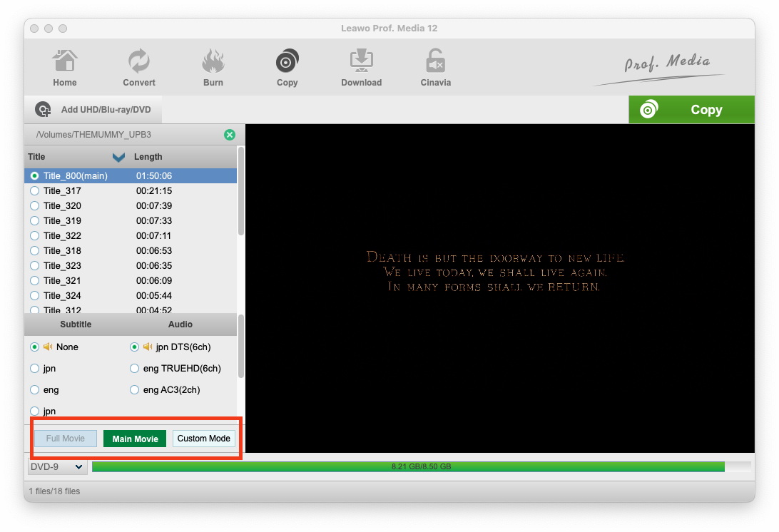Click the /Volumes/THEMUMMY_UPB3 source path
The image size is (779, 532).
click(93, 135)
